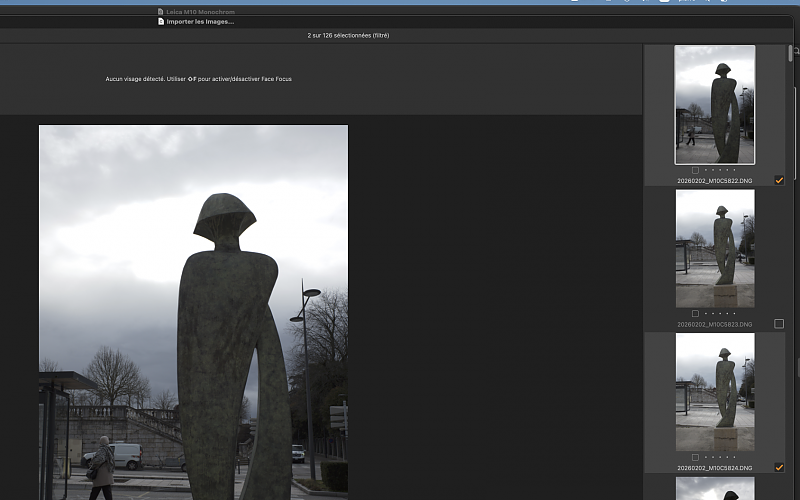Image resolution: width=800 pixels, height=500 pixels.
Task: Open the 20260202_M10C5824.DNG thumbnail
Action: [715, 392]
